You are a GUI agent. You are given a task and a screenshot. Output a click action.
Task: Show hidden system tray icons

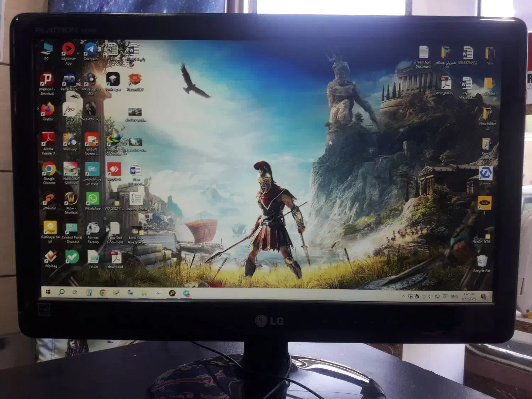(403, 296)
